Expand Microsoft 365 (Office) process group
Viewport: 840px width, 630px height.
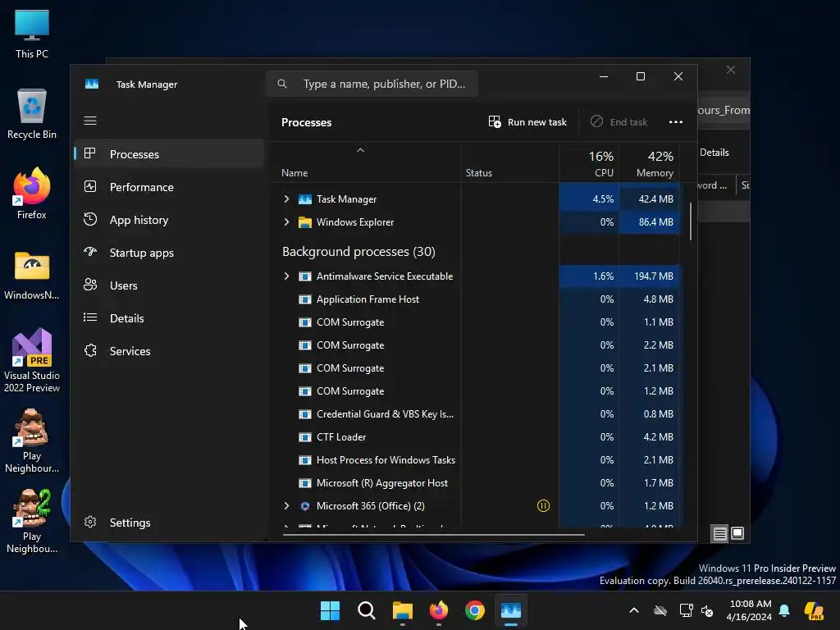(x=286, y=505)
